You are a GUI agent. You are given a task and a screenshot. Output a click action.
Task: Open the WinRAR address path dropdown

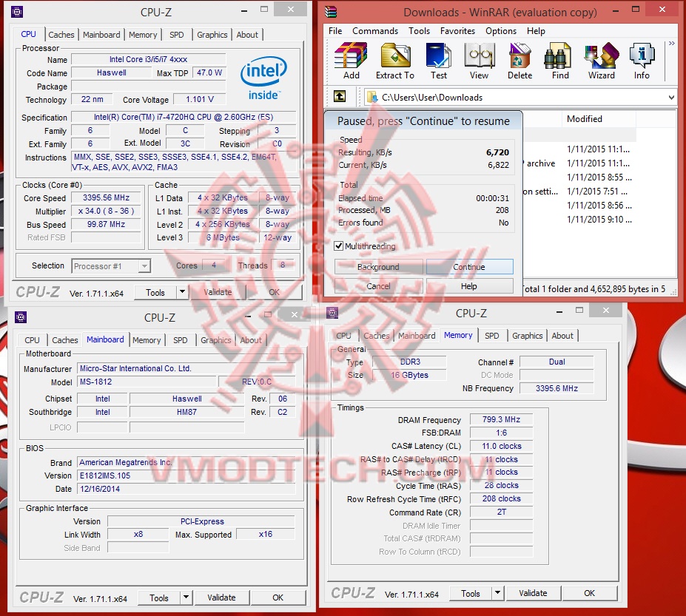pyautogui.click(x=671, y=97)
